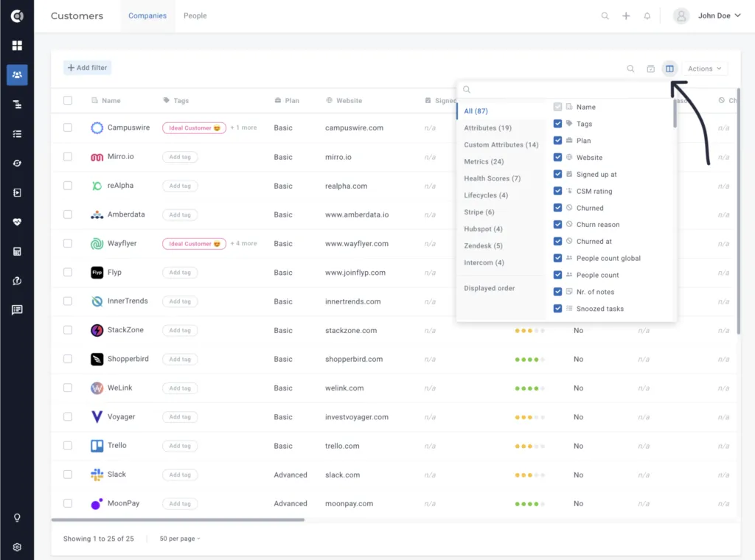The width and height of the screenshot is (755, 560).
Task: Uncheck the CSM rating column checkbox
Action: pyautogui.click(x=557, y=191)
